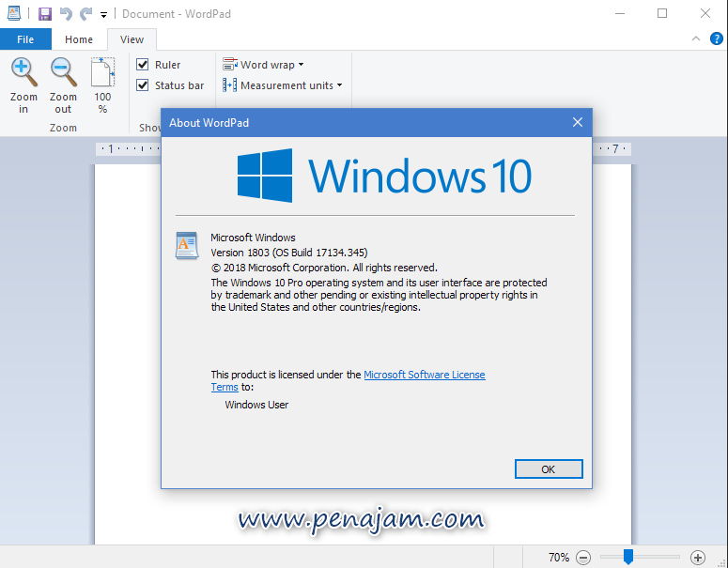This screenshot has height=568, width=728.
Task: Open the Customize Quick Access Toolbar arrow
Action: coord(103,15)
